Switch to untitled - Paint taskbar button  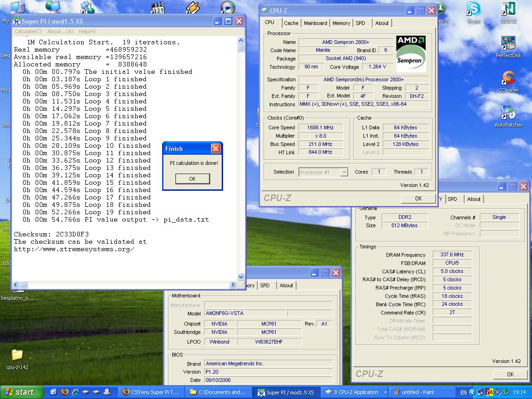pos(421,392)
